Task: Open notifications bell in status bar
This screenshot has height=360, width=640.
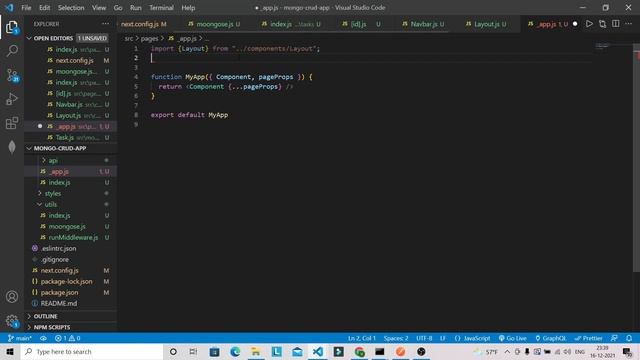Action: (629, 338)
